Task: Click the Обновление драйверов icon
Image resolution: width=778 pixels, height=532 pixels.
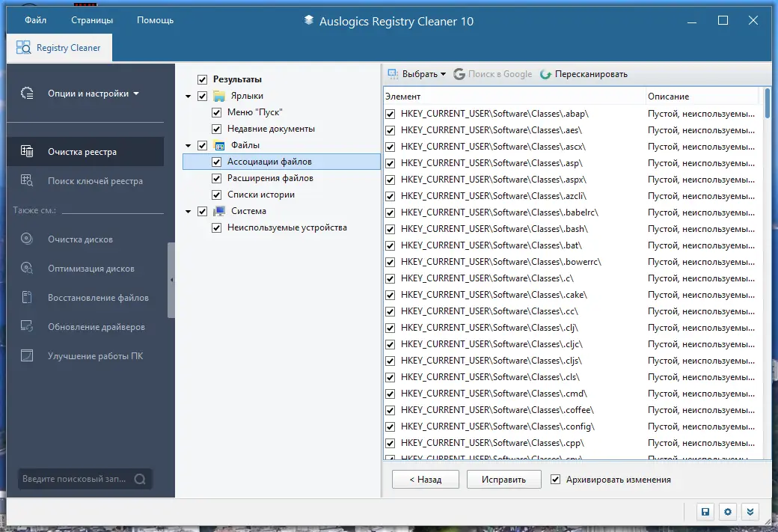Action: tap(27, 326)
